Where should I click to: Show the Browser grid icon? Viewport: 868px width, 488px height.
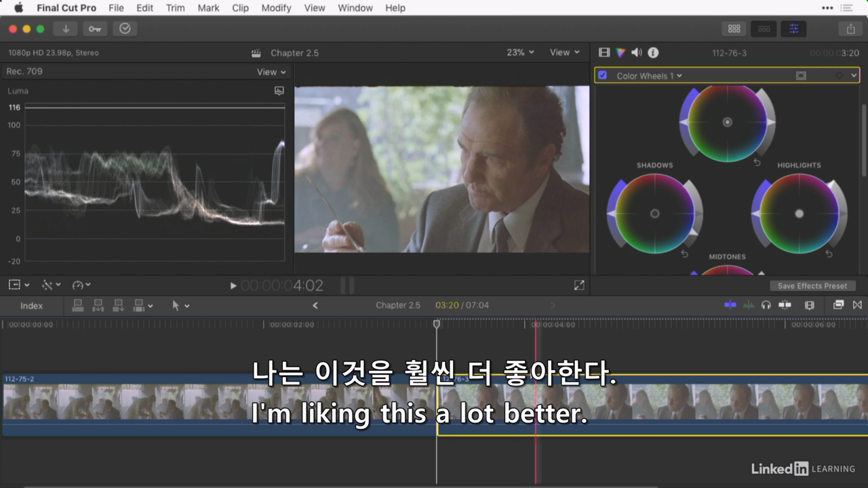734,28
